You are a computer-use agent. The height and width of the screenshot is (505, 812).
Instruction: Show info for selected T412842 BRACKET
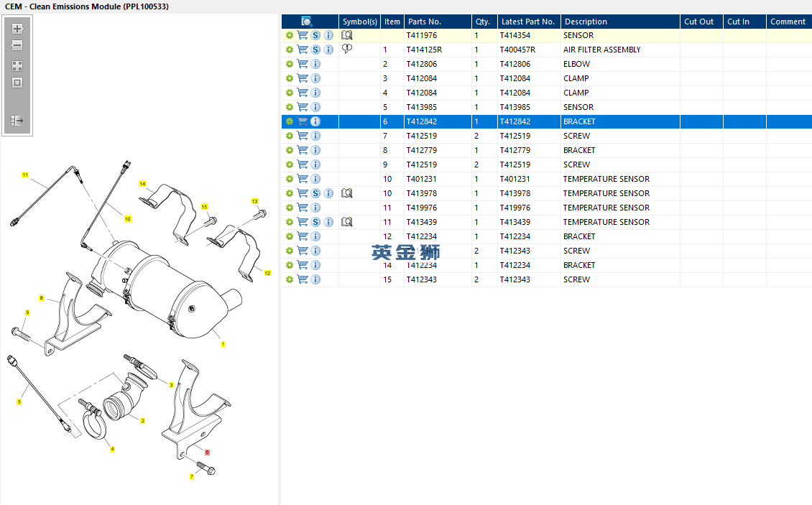[315, 121]
